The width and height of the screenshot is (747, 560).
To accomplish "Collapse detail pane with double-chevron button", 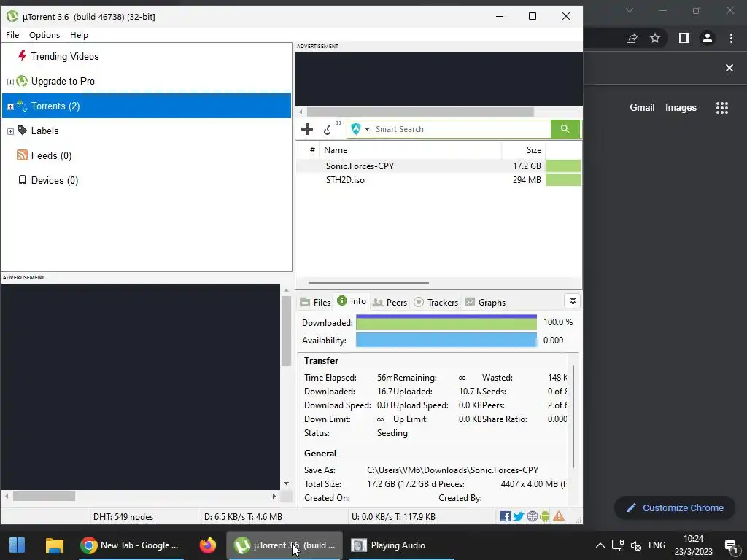I will click(573, 301).
